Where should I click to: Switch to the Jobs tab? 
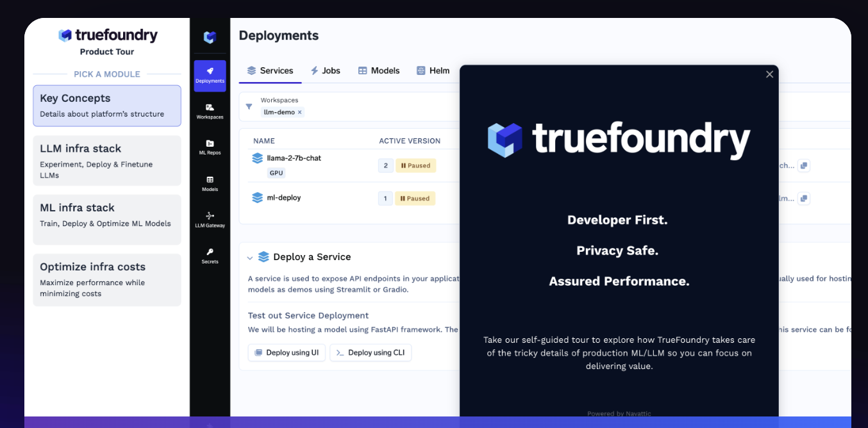click(325, 70)
